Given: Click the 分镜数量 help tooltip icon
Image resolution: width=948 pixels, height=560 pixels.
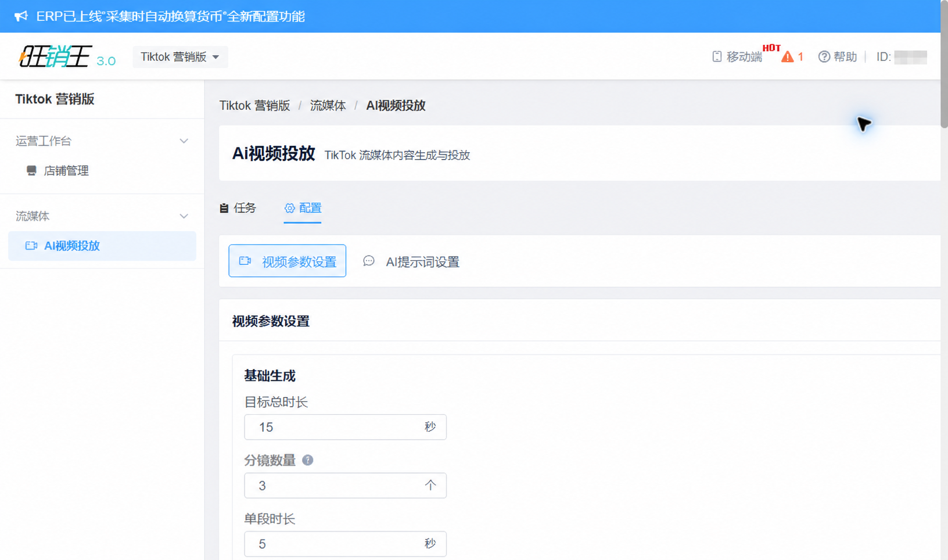Looking at the screenshot, I should coord(308,460).
